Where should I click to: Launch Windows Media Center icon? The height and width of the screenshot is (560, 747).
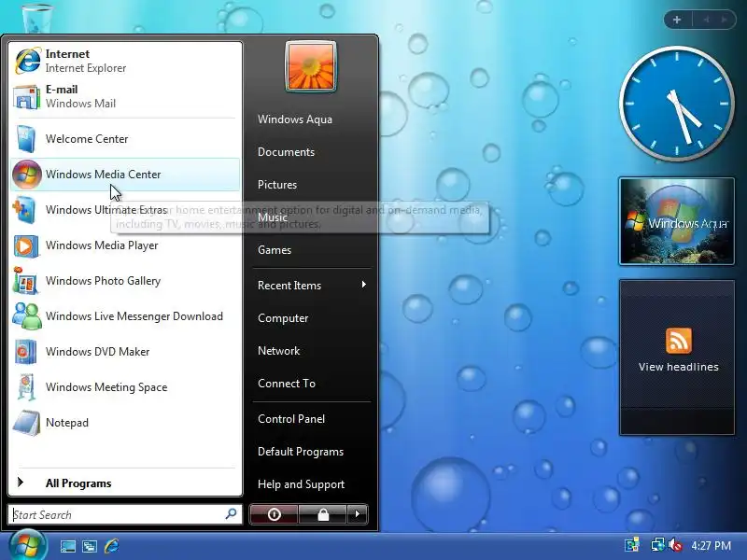click(x=27, y=175)
